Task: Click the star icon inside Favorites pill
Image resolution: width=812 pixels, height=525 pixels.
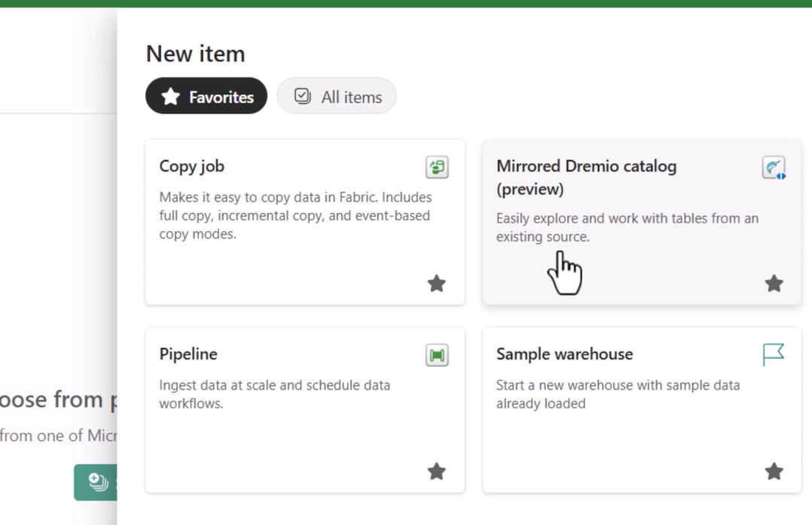Action: [171, 96]
